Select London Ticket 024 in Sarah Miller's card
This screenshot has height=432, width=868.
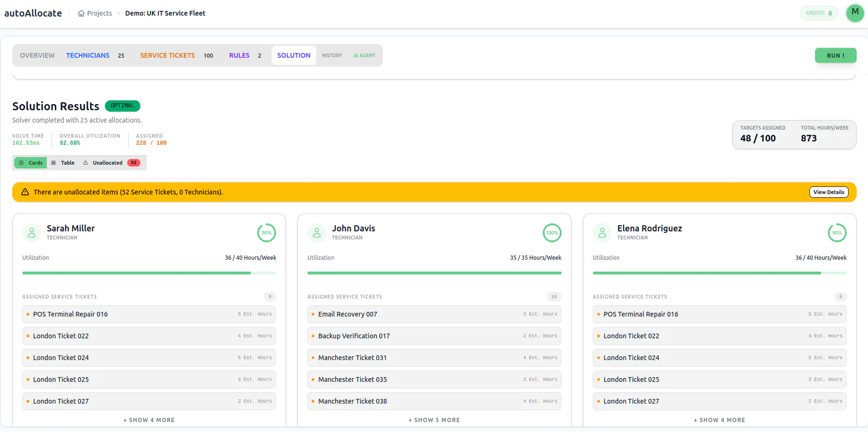tap(149, 358)
